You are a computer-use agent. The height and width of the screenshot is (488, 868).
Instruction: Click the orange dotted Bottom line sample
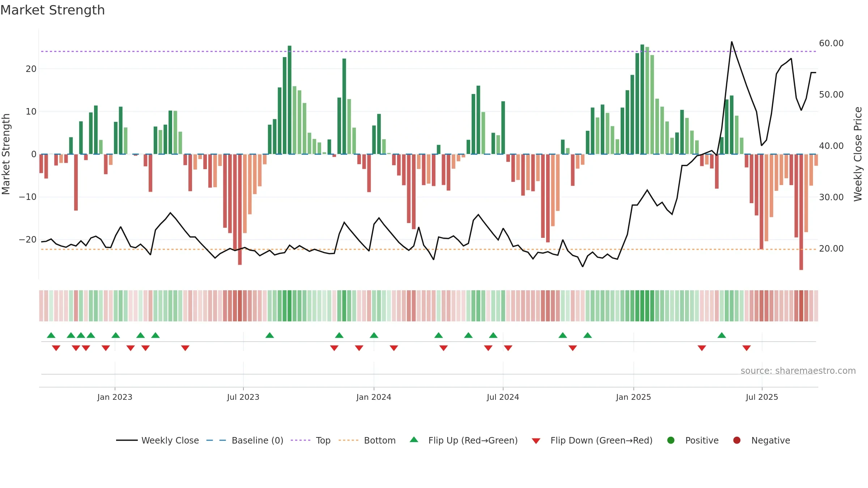coord(348,440)
